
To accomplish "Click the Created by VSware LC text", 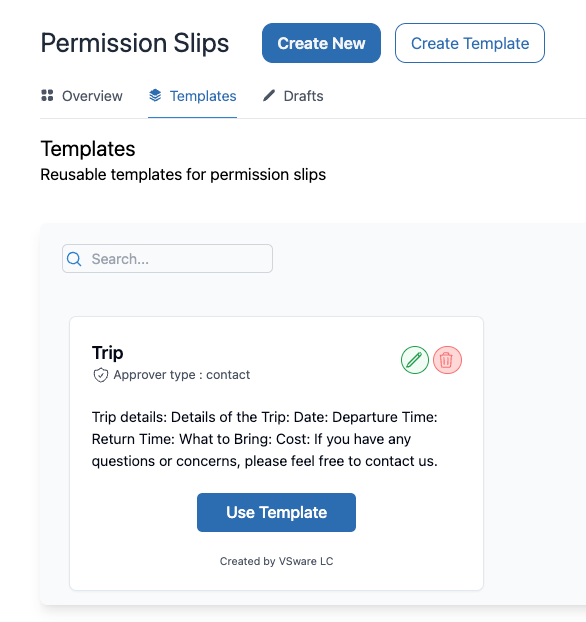I will point(277,561).
